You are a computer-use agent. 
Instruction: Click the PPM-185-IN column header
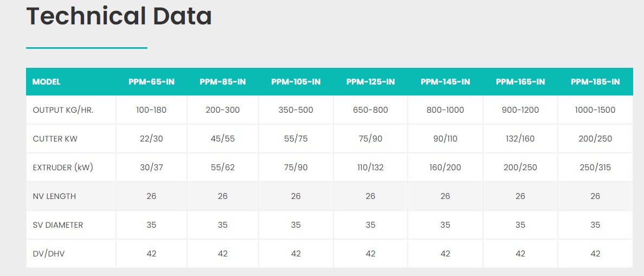click(x=595, y=82)
